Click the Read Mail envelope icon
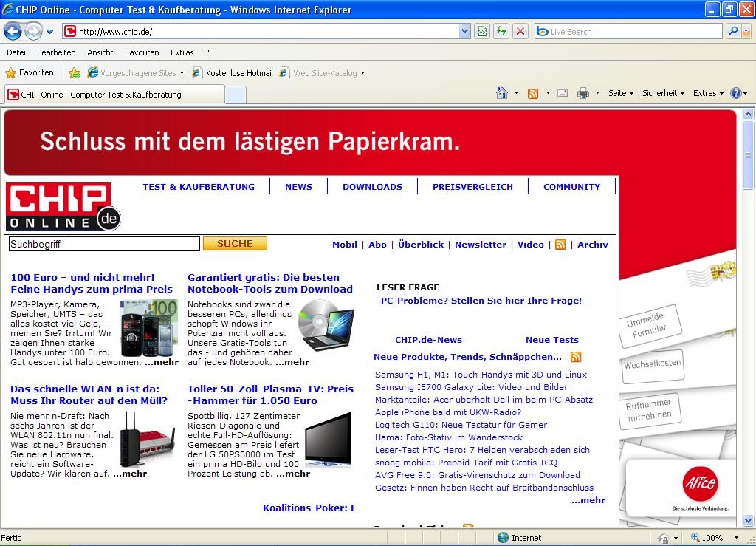756x546 pixels. click(x=563, y=93)
